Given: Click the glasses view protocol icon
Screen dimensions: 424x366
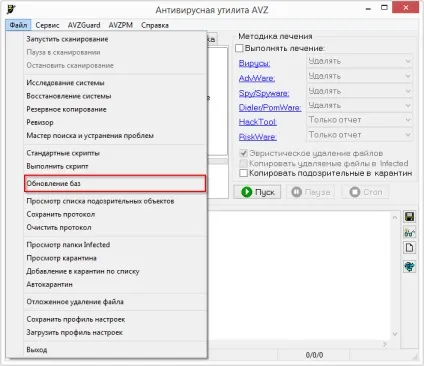Looking at the screenshot, I should pos(409,232).
